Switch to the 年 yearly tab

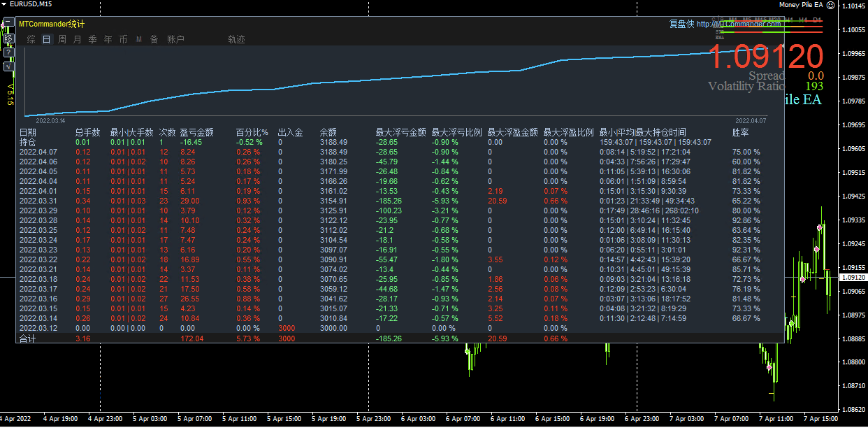point(108,39)
